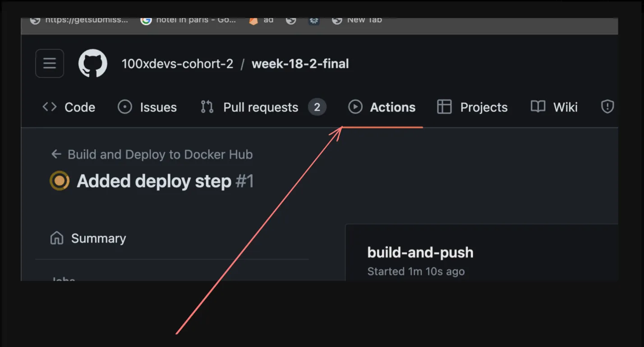This screenshot has width=644, height=347.
Task: Click the week-18-2-final repository link
Action: [x=300, y=64]
